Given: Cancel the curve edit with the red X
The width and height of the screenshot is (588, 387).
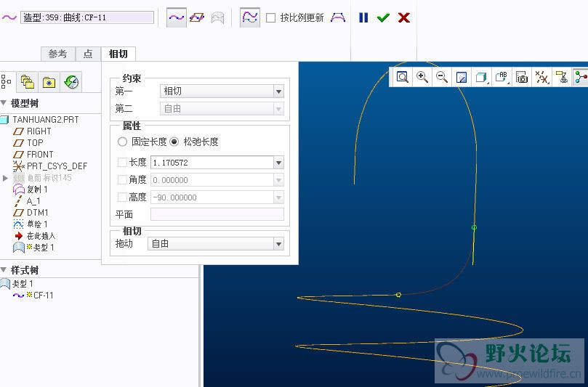Looking at the screenshot, I should (404, 17).
